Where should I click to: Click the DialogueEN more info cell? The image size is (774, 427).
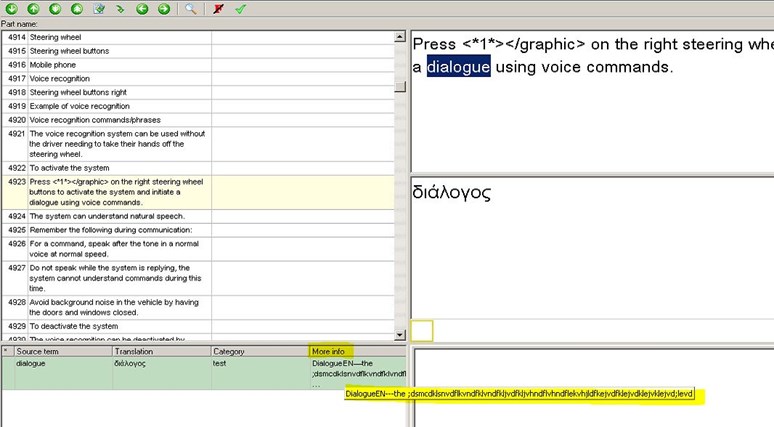click(357, 373)
